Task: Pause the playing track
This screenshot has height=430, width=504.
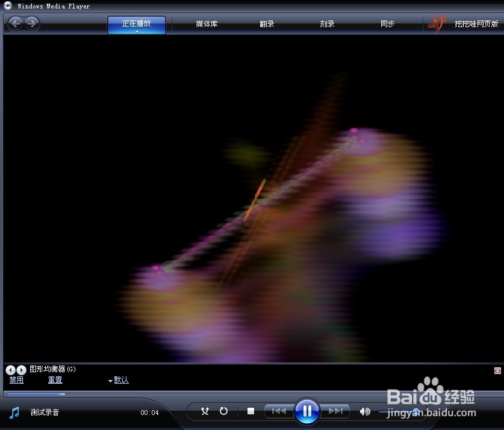Action: [307, 411]
